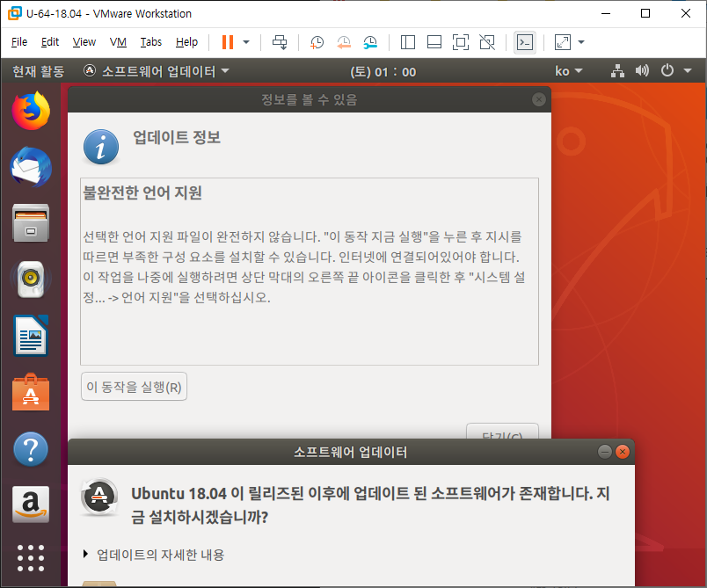Expand the stretch guest dropdown arrow

coord(581,42)
